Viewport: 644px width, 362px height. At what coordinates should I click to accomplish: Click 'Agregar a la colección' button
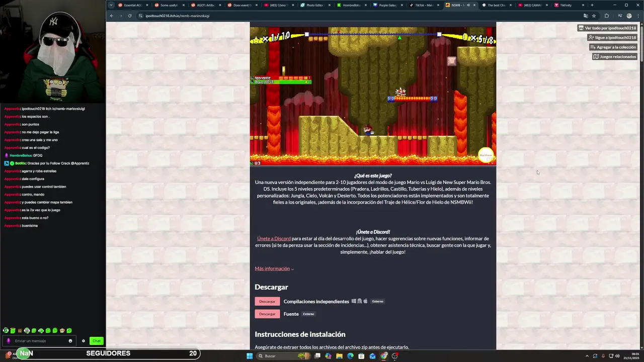tap(613, 47)
